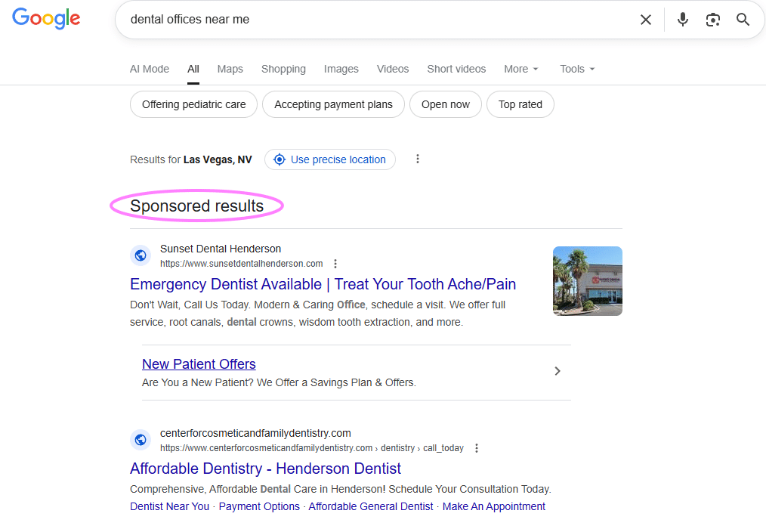This screenshot has width=766, height=532.
Task: Click the X to clear the search query
Action: 646,20
